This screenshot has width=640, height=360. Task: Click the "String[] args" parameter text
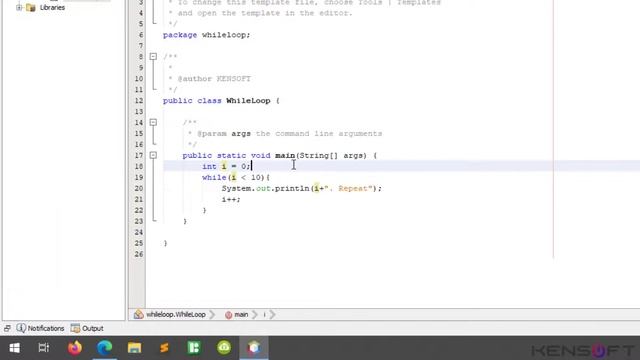click(331, 156)
